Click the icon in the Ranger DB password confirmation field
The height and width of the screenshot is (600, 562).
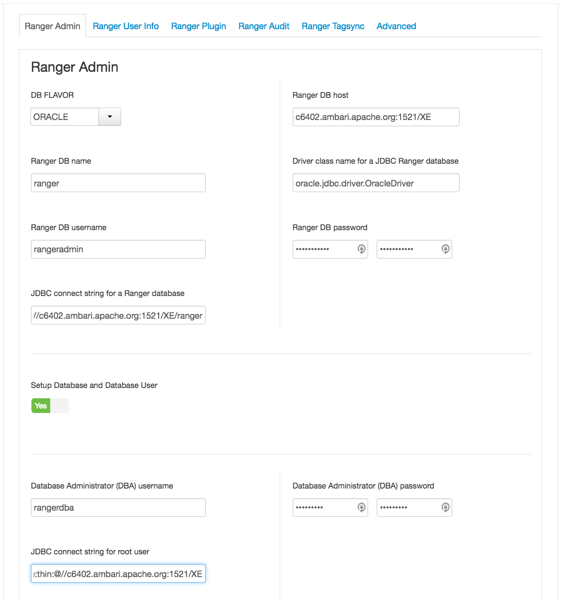tap(445, 249)
